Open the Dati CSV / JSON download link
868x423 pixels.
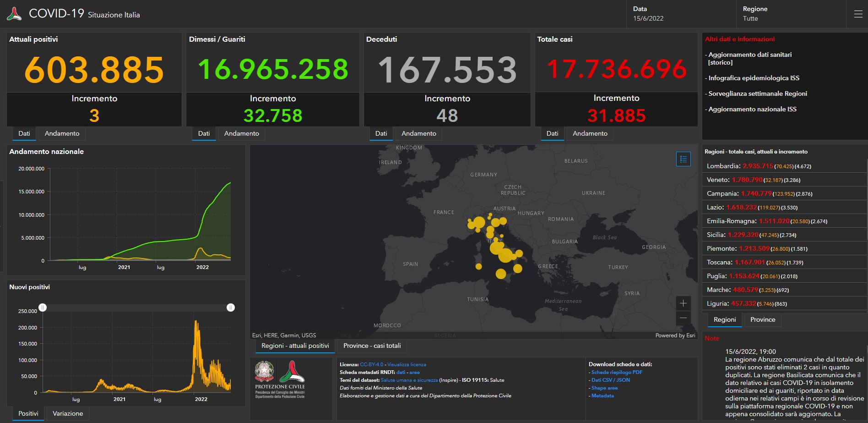[610, 380]
